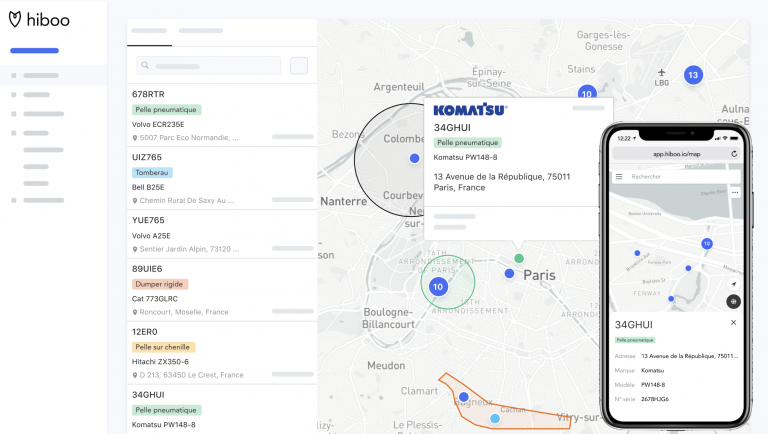Click the Cat 773GLRC model text
Viewport: 768px width, 434px height.
(x=155, y=299)
